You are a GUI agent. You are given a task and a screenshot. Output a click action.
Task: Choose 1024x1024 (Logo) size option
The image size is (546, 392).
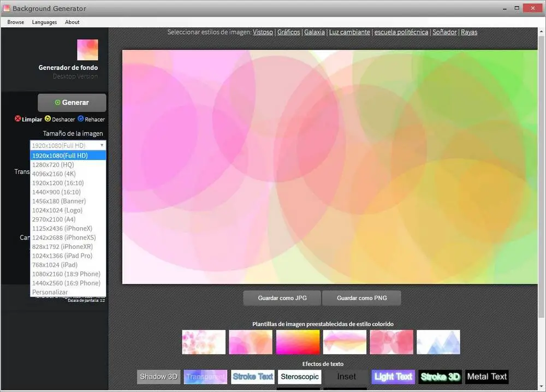coord(68,210)
